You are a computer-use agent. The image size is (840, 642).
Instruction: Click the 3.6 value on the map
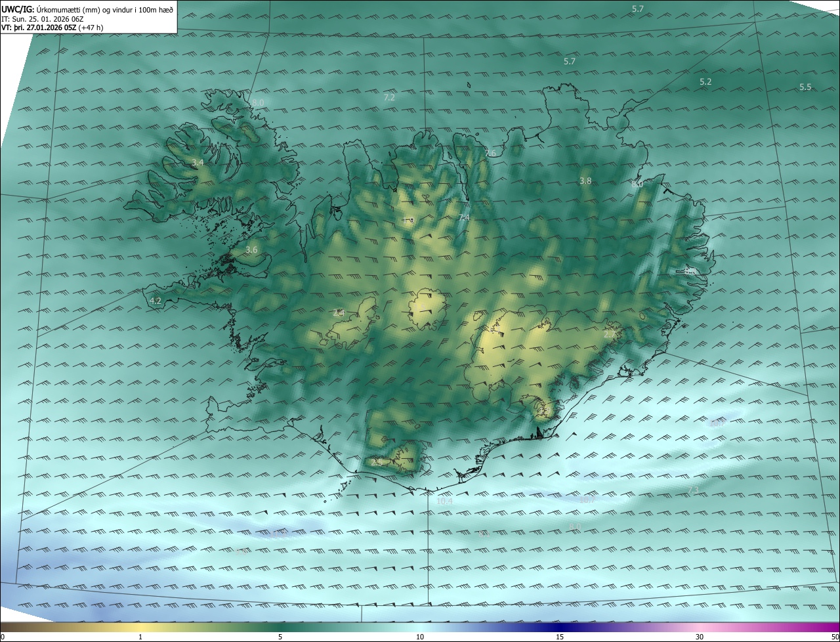251,249
